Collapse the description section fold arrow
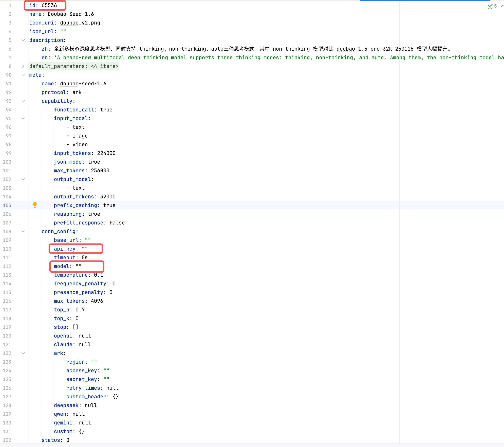504x447 pixels. click(x=23, y=40)
